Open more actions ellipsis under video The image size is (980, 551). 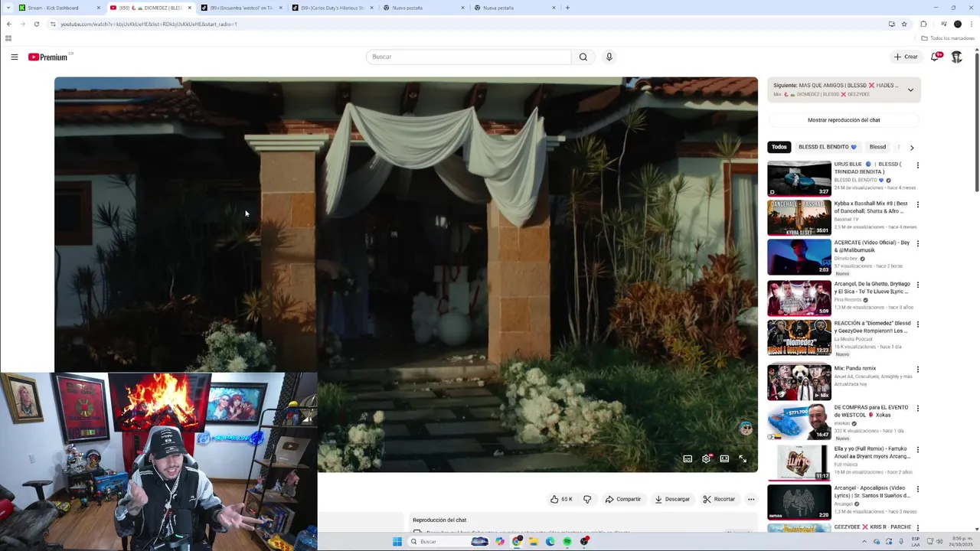[x=751, y=499]
